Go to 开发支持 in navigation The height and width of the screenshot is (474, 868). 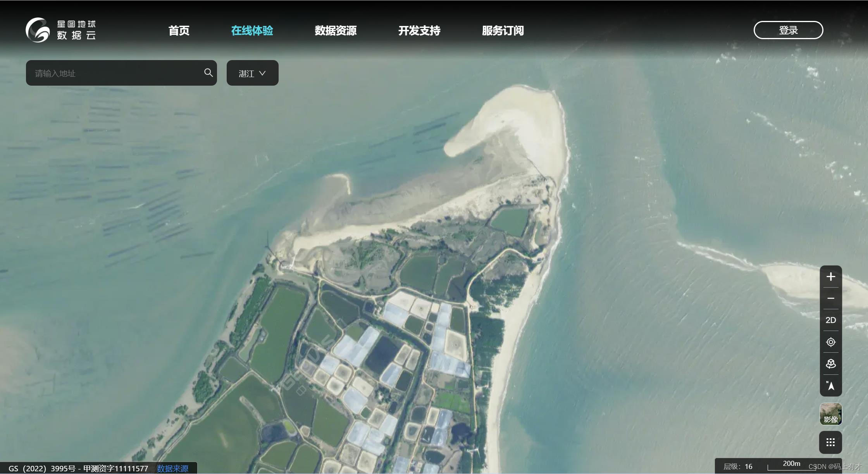419,31
